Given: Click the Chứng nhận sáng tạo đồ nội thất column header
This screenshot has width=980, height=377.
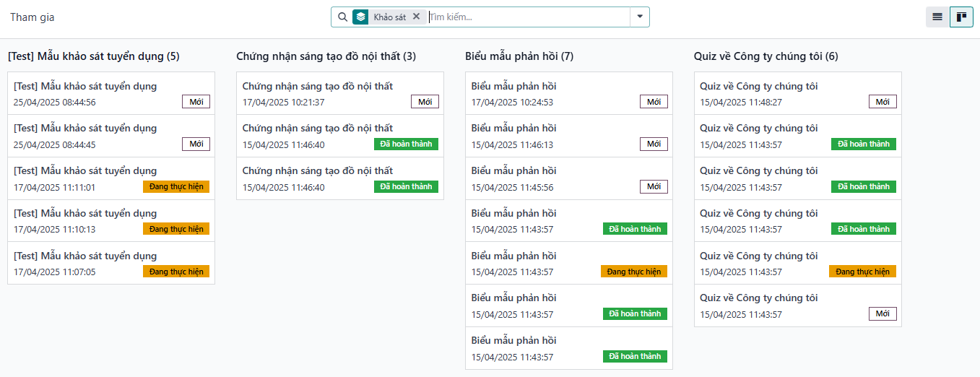Looking at the screenshot, I should point(326,56).
